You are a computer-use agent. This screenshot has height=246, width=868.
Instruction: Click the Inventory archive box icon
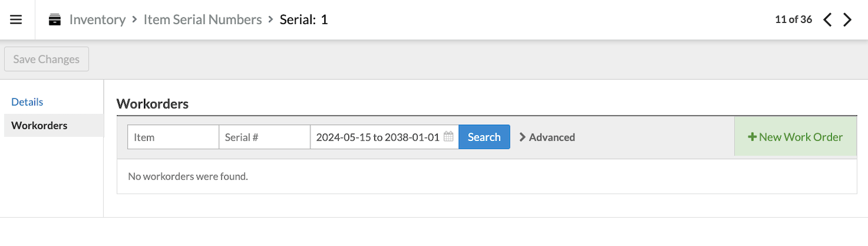pyautogui.click(x=55, y=20)
